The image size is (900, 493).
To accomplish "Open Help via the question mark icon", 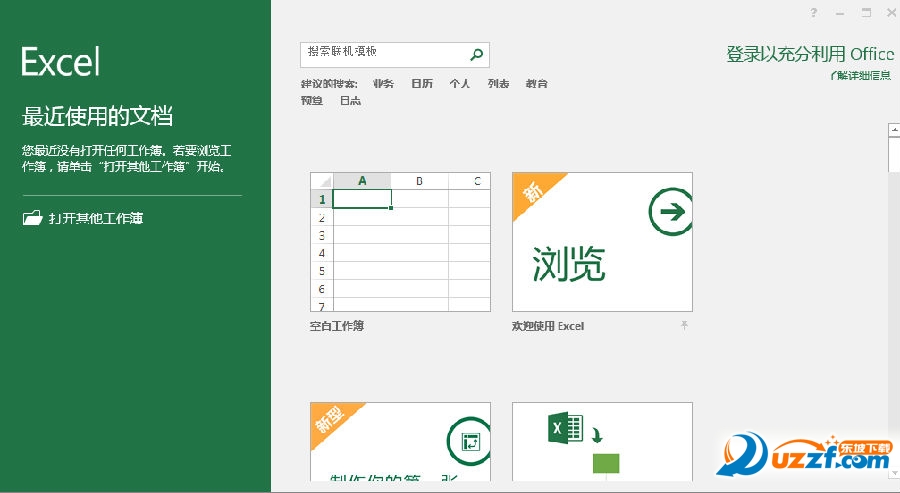I will tap(814, 13).
